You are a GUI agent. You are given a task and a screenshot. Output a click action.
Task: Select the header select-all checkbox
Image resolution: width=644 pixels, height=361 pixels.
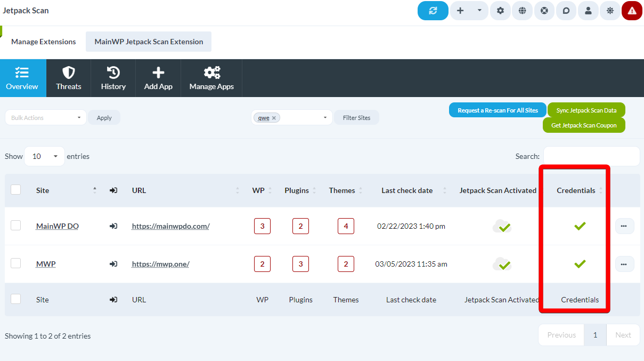click(x=16, y=190)
